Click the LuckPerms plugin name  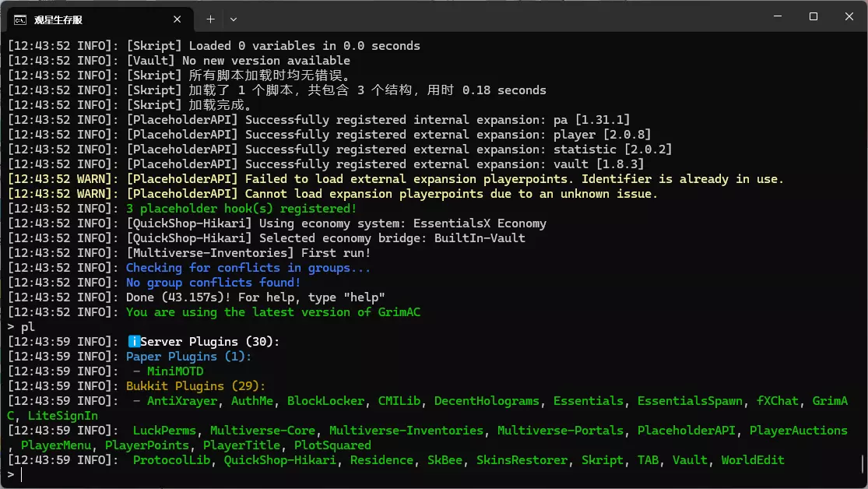[164, 431]
